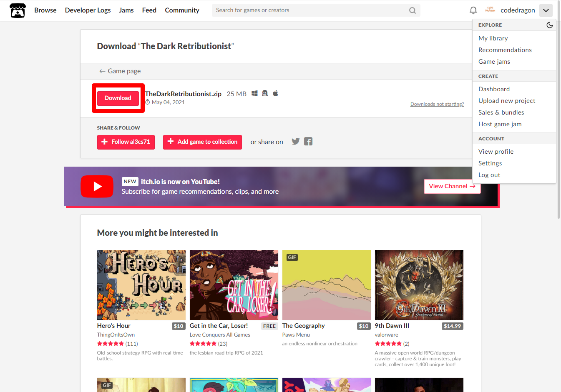The image size is (561, 392).
Task: Open account Settings
Action: pos(490,163)
